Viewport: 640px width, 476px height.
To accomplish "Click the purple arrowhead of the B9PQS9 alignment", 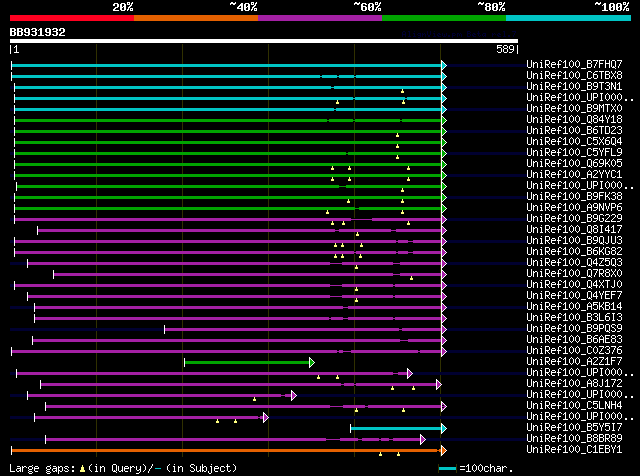I will tap(444, 329).
